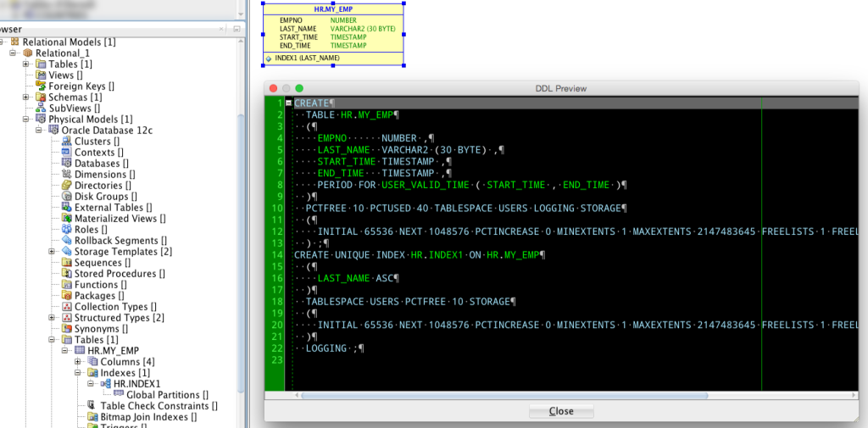Click the Disk Groups icon
Screen dimensions: 868x428
click(x=66, y=197)
